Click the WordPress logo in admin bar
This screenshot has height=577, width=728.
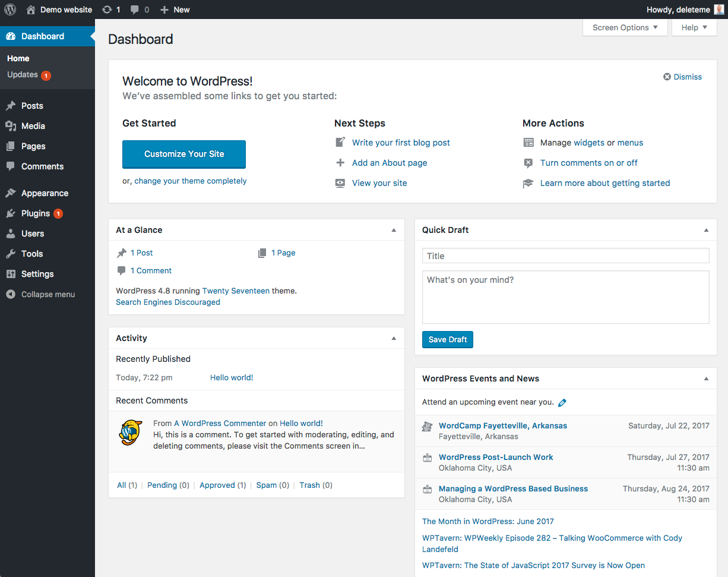tap(11, 10)
